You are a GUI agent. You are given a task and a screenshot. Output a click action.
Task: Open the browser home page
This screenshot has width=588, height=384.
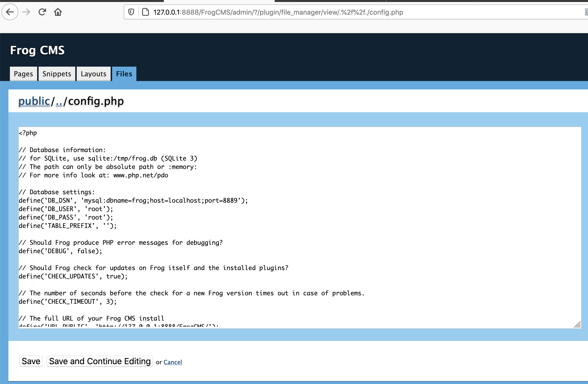point(58,12)
